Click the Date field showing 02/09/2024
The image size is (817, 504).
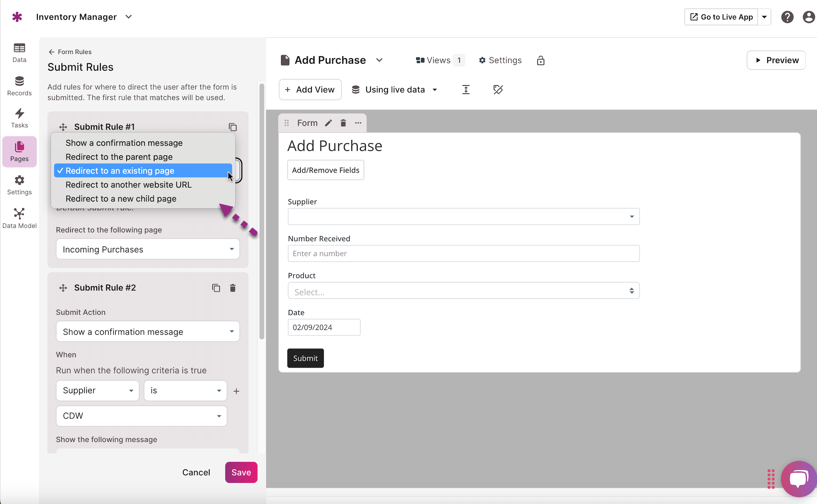[x=324, y=327]
